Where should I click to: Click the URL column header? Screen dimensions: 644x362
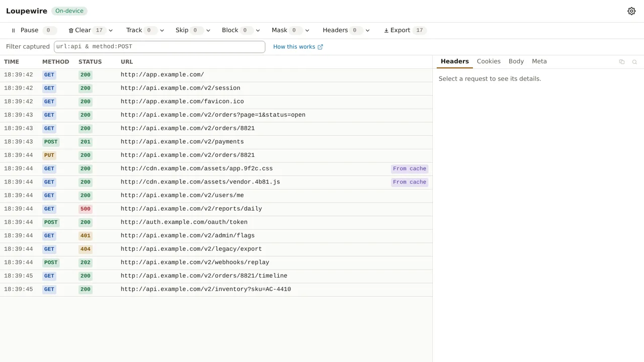127,62
